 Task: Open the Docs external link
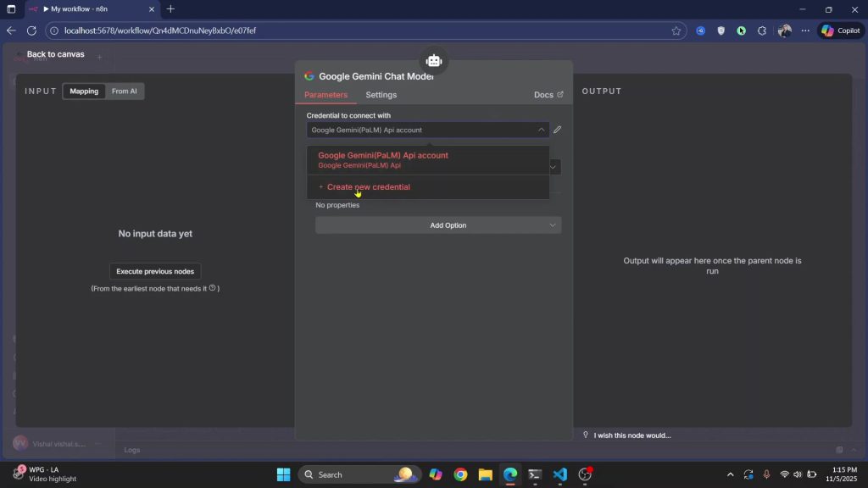coord(548,95)
